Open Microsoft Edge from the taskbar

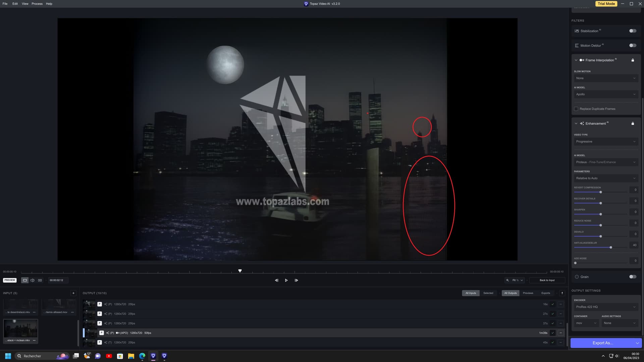tap(142, 356)
